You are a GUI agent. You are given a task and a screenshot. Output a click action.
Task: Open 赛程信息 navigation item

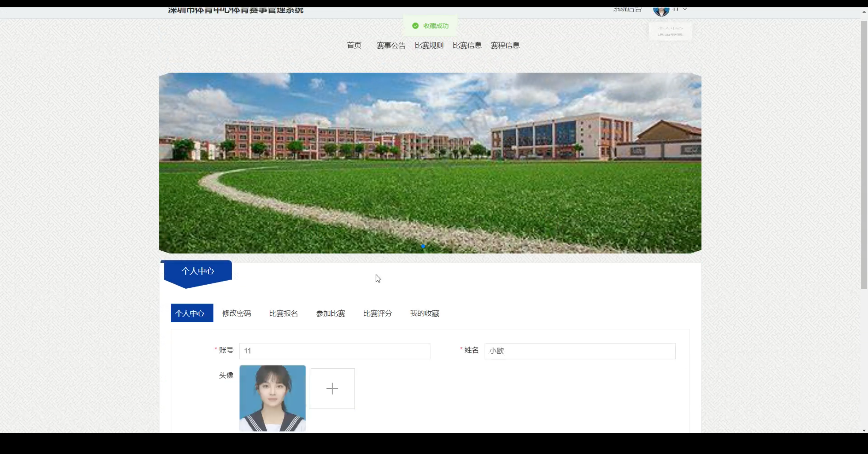[x=505, y=45]
